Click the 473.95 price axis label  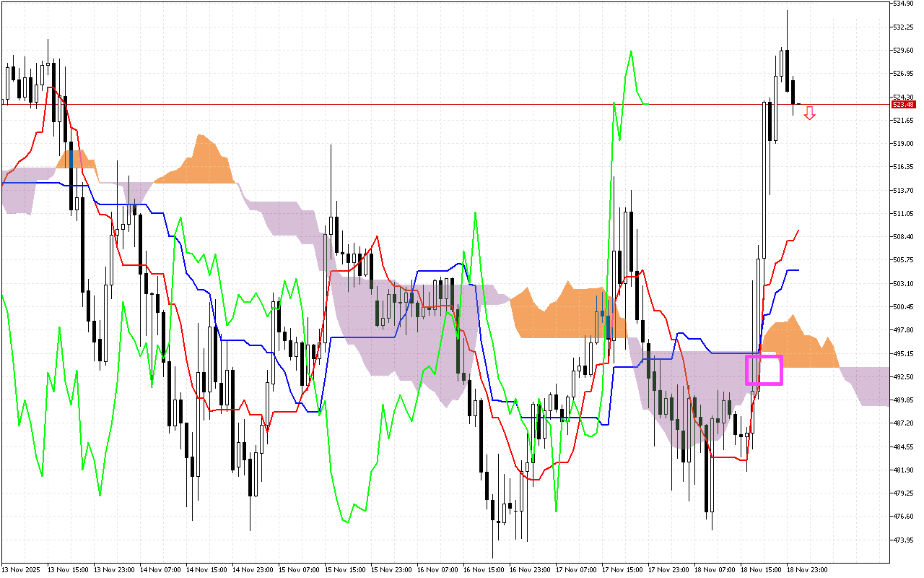coord(904,540)
